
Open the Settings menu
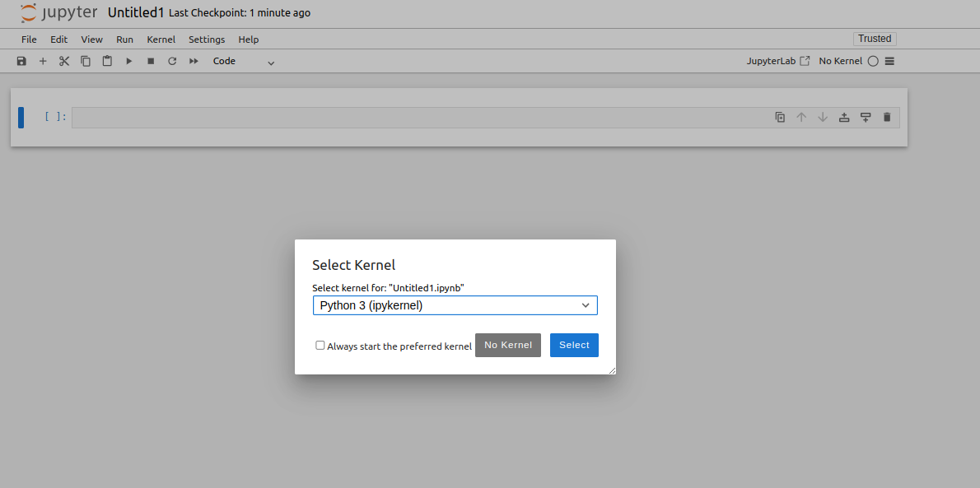(206, 40)
